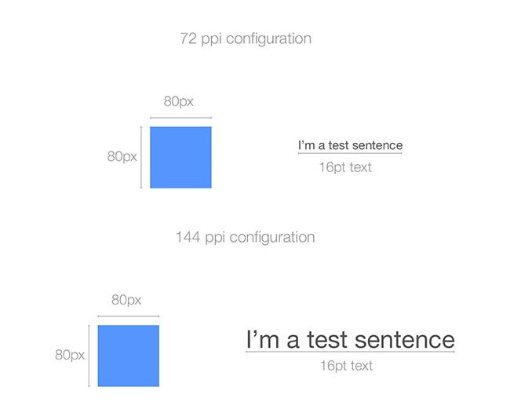Image resolution: width=510 pixels, height=420 pixels.
Task: Select the blue square under 144 ppi
Action: pyautogui.click(x=129, y=356)
